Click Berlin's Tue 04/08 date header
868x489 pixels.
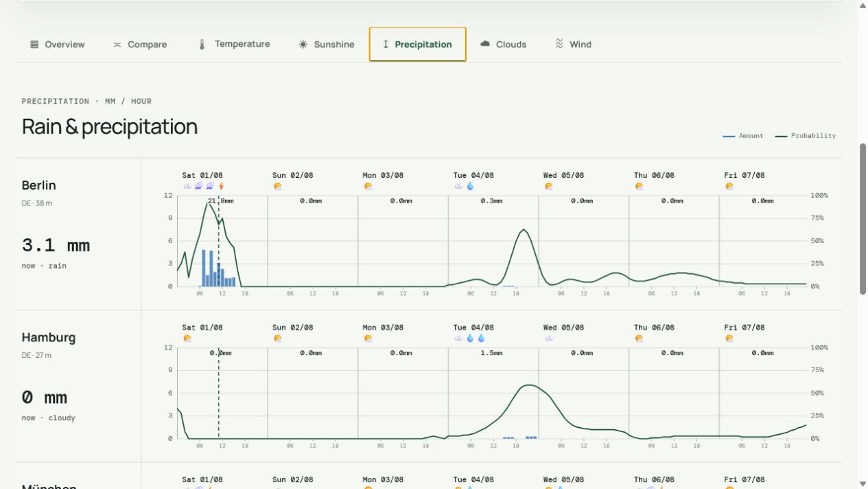point(473,175)
